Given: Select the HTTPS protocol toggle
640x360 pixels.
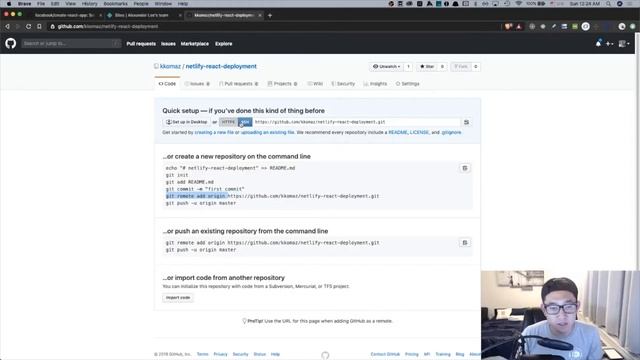Looking at the screenshot, I should tap(228, 122).
